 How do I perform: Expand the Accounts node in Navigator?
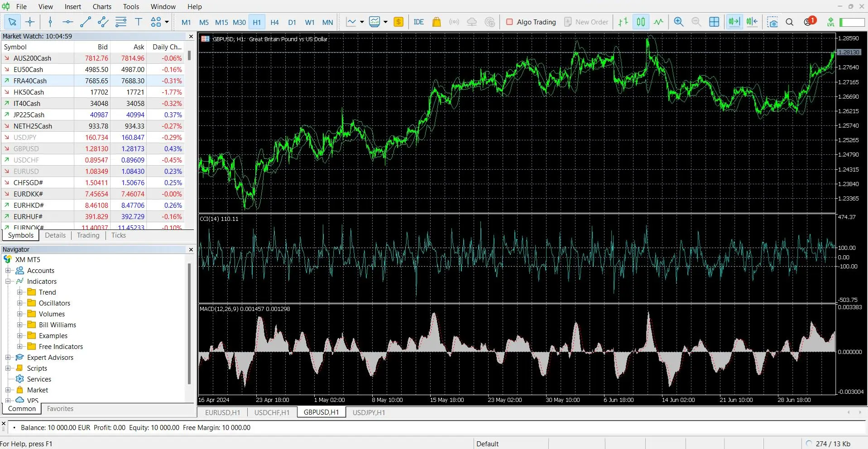(x=8, y=271)
